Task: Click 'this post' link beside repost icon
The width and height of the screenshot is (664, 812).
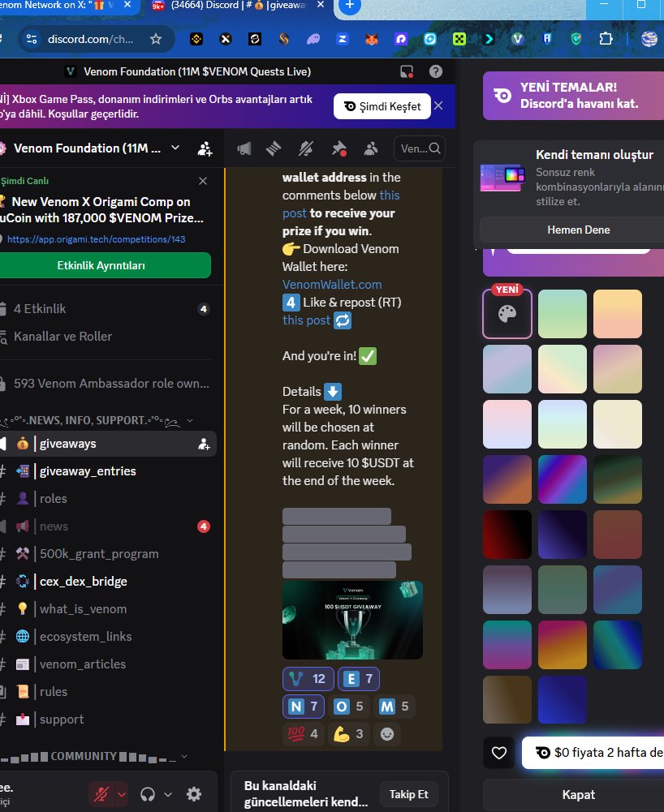Action: (306, 320)
